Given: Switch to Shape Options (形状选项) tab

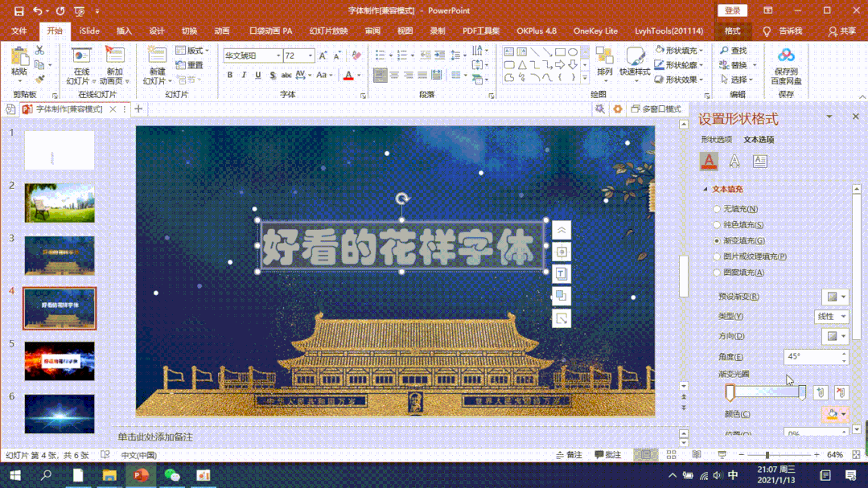Looking at the screenshot, I should tap(716, 139).
